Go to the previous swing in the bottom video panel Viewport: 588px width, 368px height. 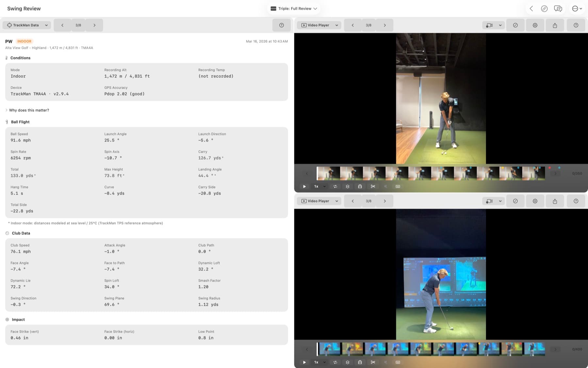pos(352,201)
